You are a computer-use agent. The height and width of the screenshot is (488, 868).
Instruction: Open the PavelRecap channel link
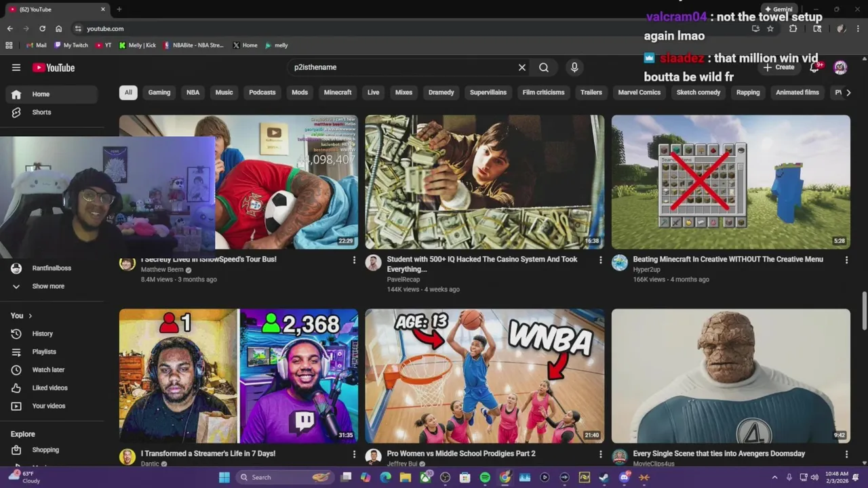coord(403,279)
